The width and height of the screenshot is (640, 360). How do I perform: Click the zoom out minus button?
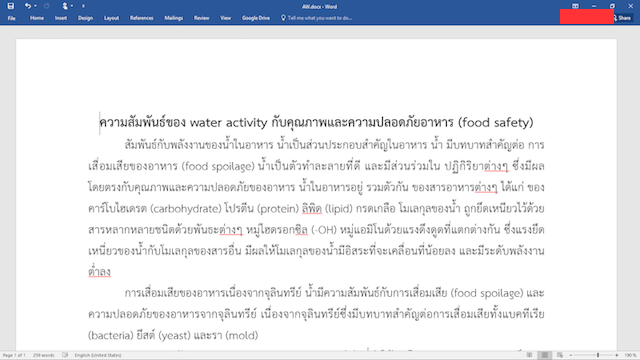click(x=571, y=355)
